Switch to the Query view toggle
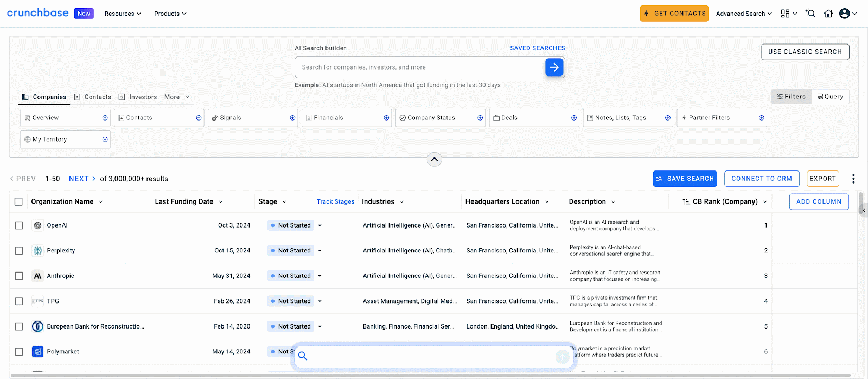868x379 pixels. [x=831, y=97]
